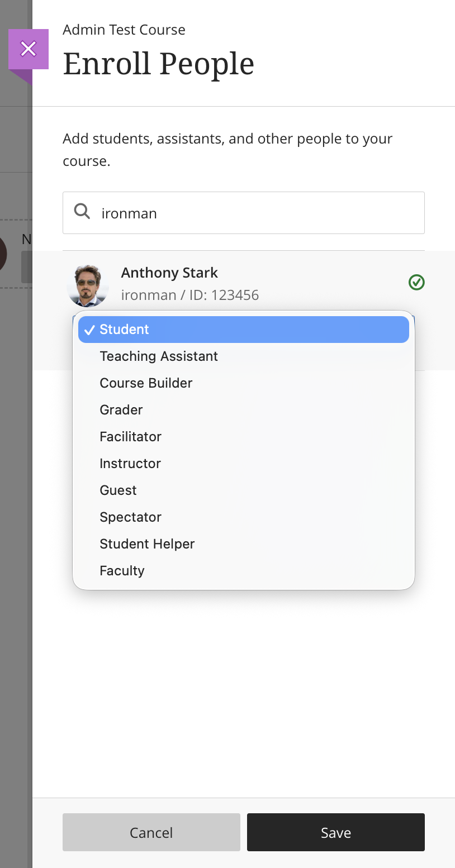455x868 pixels.
Task: Choose Student Helper role
Action: click(147, 544)
